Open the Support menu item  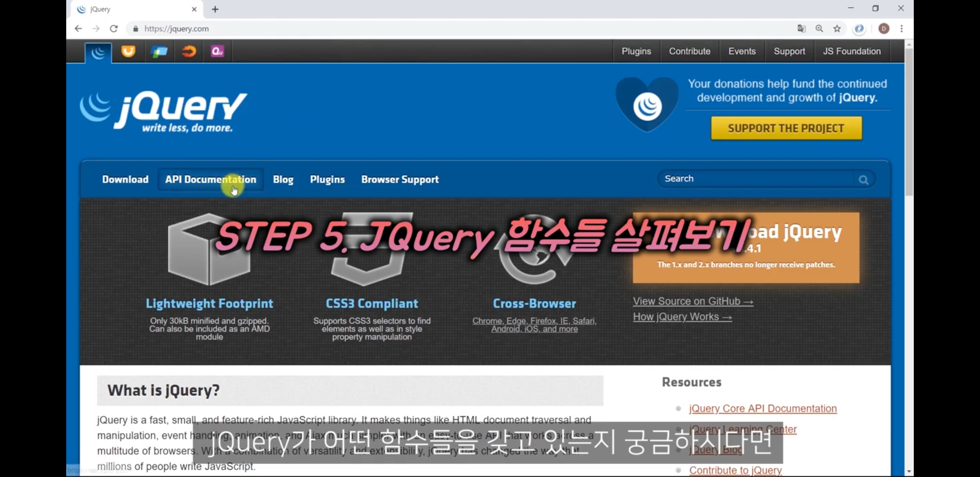click(789, 51)
